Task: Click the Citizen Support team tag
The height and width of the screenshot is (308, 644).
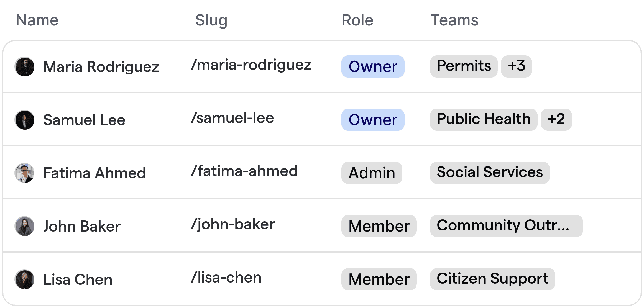Action: tap(492, 279)
